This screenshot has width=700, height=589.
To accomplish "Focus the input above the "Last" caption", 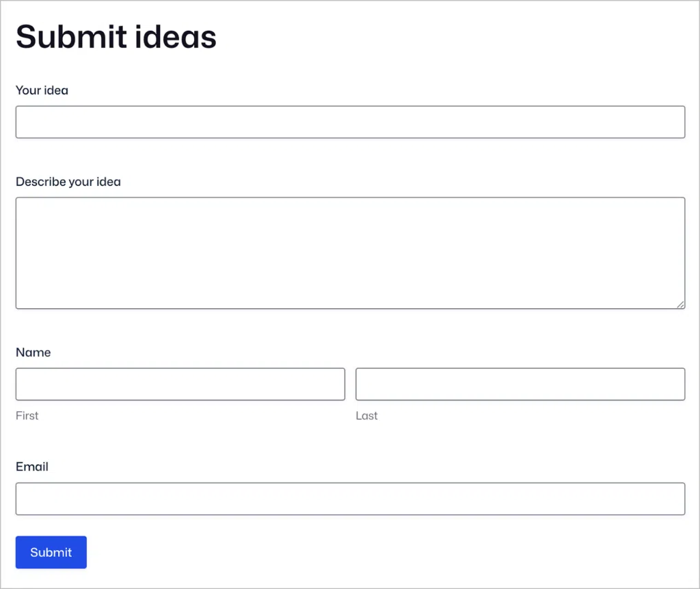I will 520,384.
